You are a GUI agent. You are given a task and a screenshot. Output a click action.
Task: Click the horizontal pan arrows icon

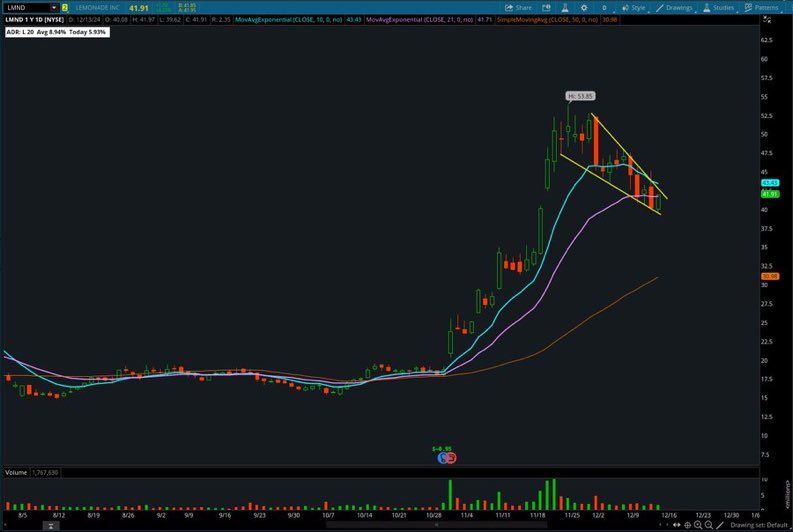click(677, 525)
